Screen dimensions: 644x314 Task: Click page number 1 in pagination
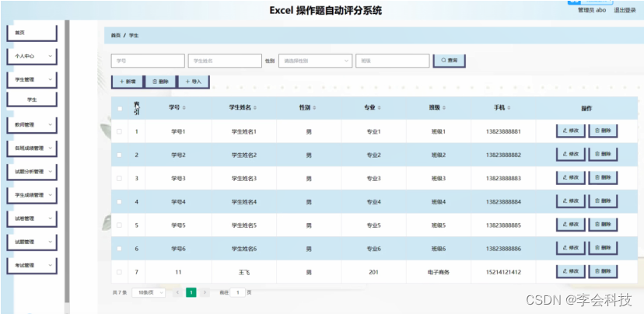(191, 293)
